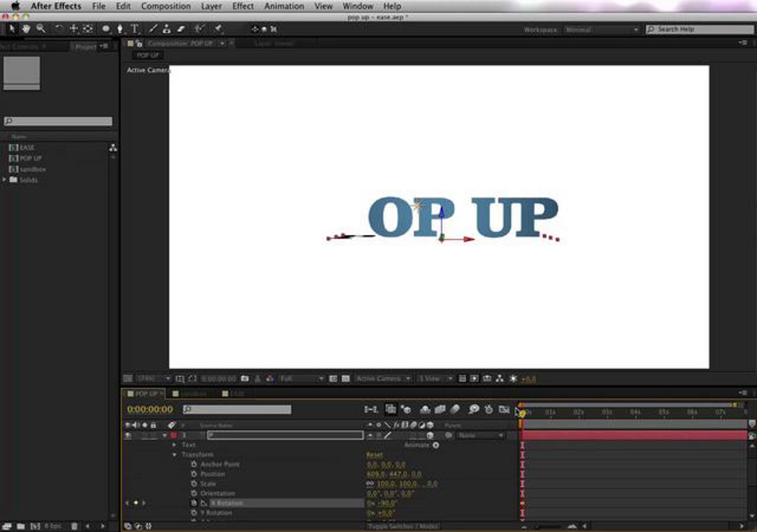Click the Pan Behind anchor point tool
Viewport: 757px width, 532px height.
click(88, 29)
